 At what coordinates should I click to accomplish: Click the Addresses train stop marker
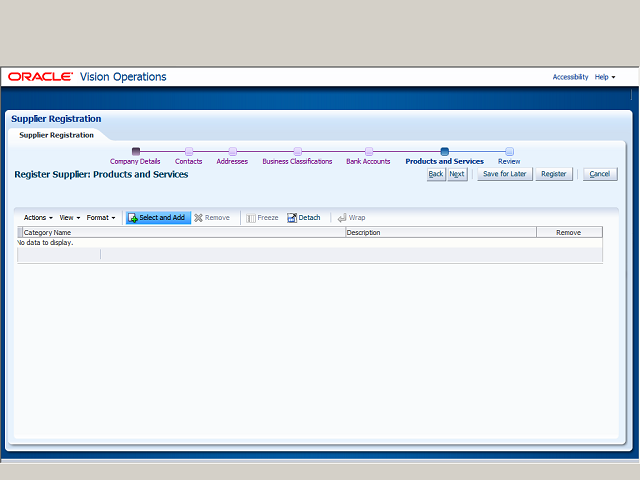tap(233, 151)
